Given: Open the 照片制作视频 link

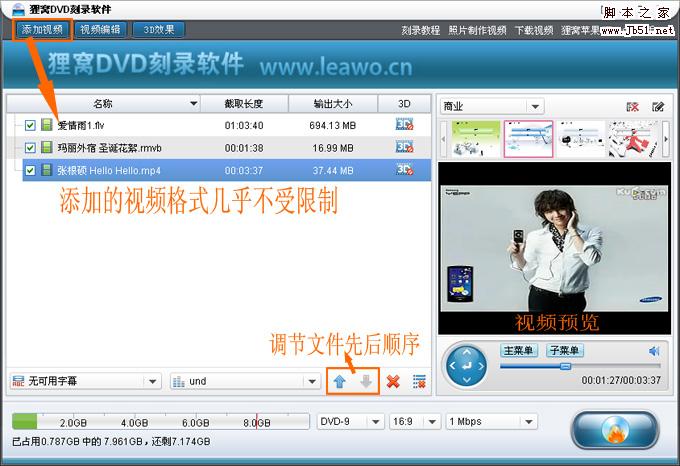Looking at the screenshot, I should [x=477, y=30].
